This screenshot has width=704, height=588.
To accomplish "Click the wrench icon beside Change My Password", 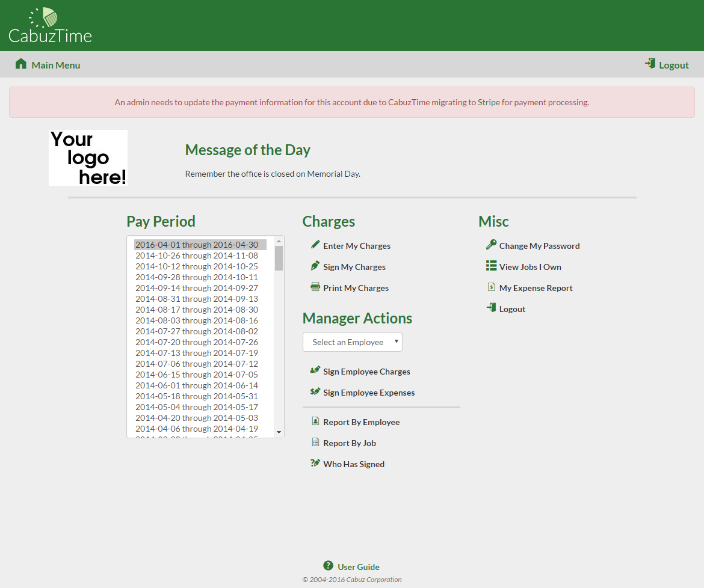I will [x=491, y=245].
